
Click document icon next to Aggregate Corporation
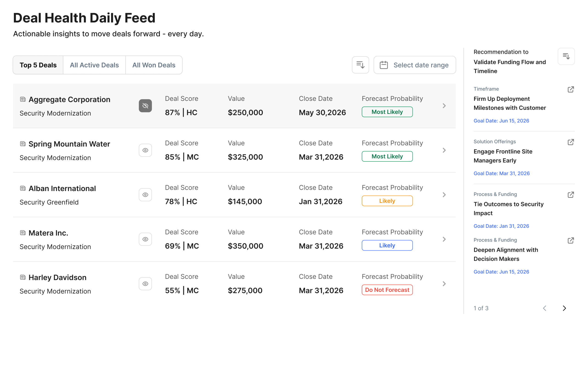[x=23, y=99]
